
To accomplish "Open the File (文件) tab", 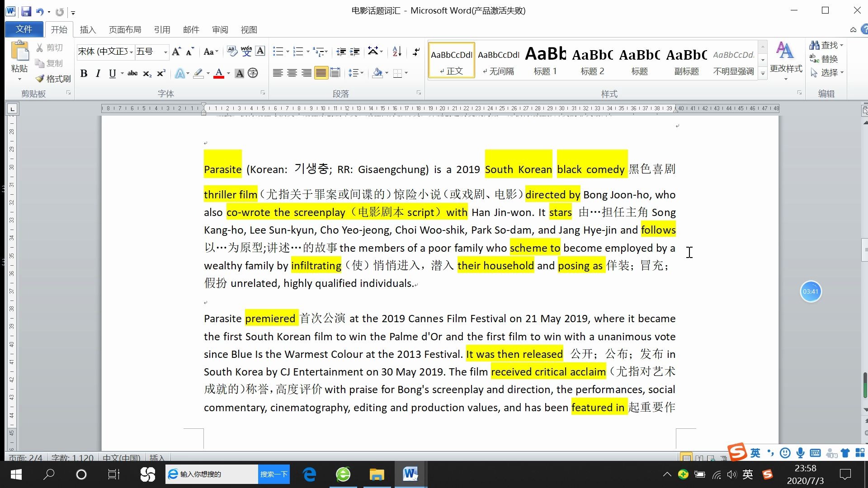I will [24, 29].
